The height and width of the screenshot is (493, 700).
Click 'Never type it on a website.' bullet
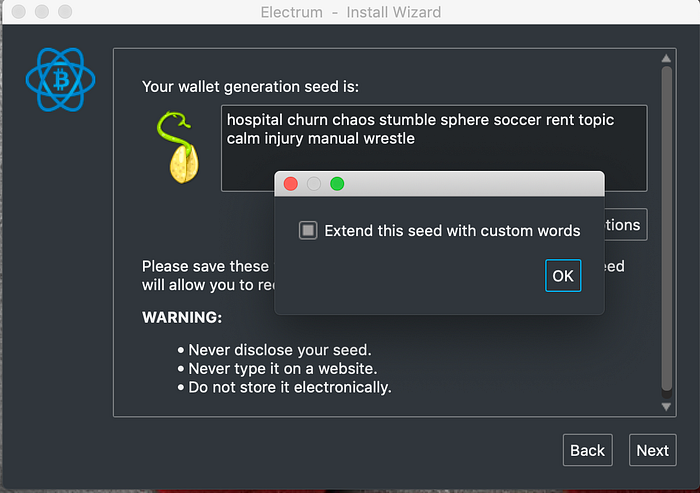[283, 368]
